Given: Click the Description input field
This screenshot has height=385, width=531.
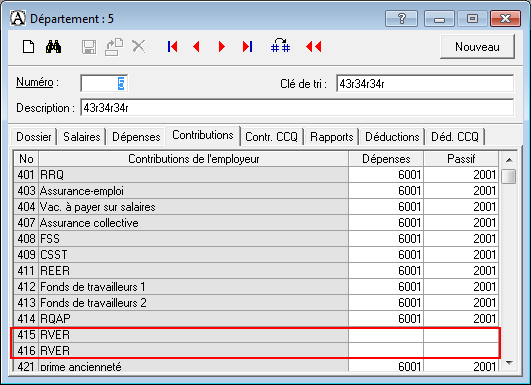Looking at the screenshot, I should (x=297, y=108).
